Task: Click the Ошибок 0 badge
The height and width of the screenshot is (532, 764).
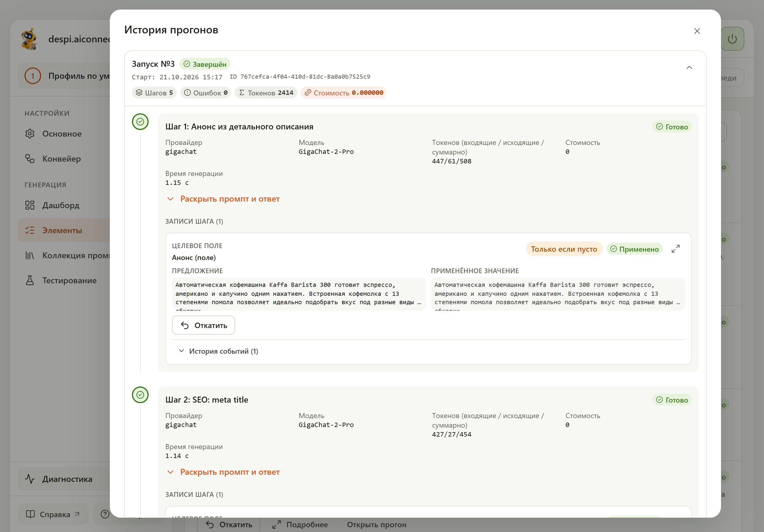Action: [x=206, y=93]
